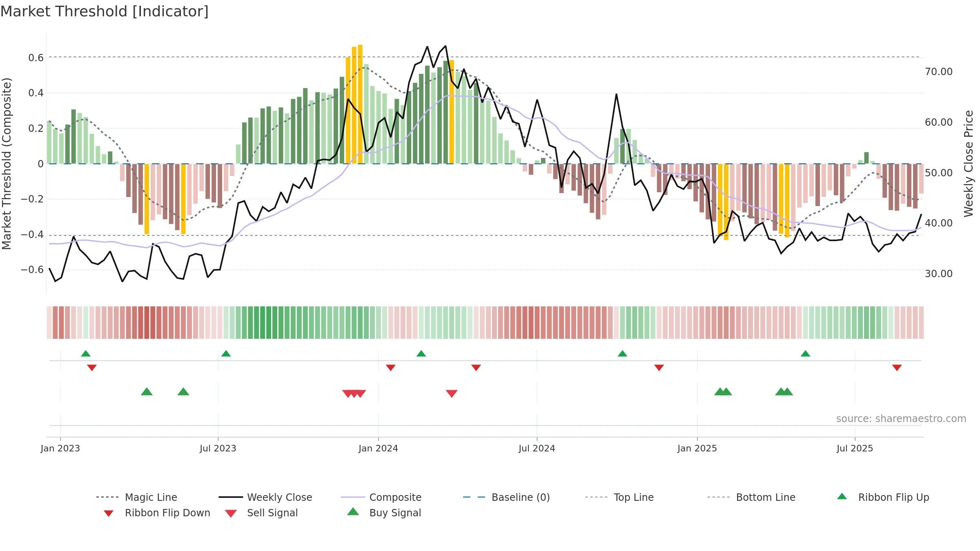Image resolution: width=980 pixels, height=551 pixels.
Task: Click the green Buy Signal legend triangle
Action: [x=353, y=512]
